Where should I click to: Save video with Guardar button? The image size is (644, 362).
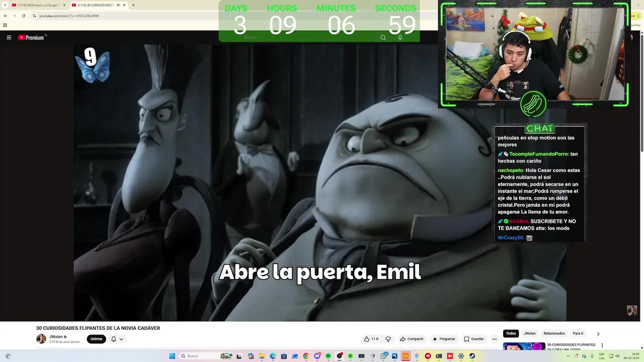(474, 339)
